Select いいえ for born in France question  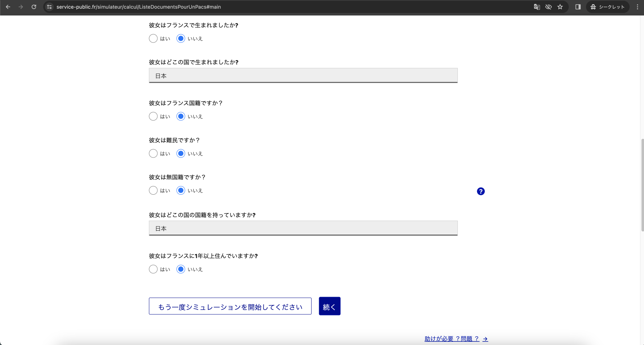click(181, 39)
